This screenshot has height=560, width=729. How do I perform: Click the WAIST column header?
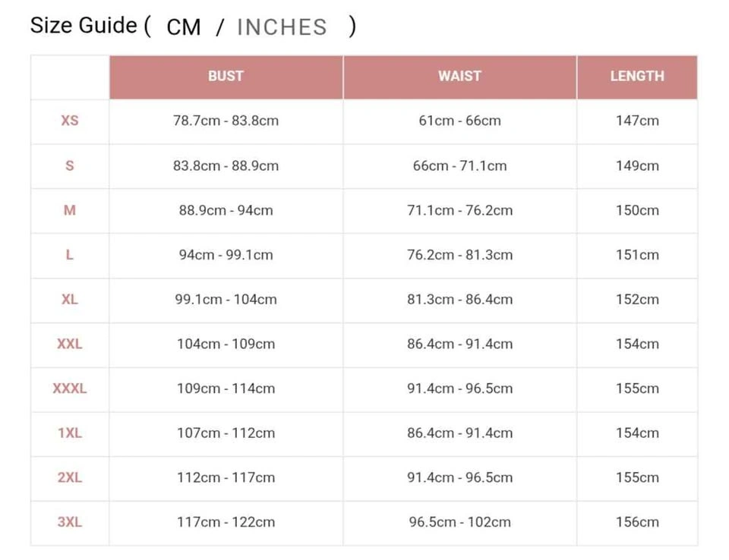pyautogui.click(x=460, y=77)
